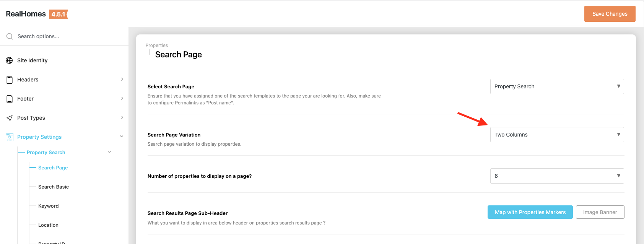This screenshot has width=644, height=244.
Task: Click the search magnifier icon
Action: point(10,36)
